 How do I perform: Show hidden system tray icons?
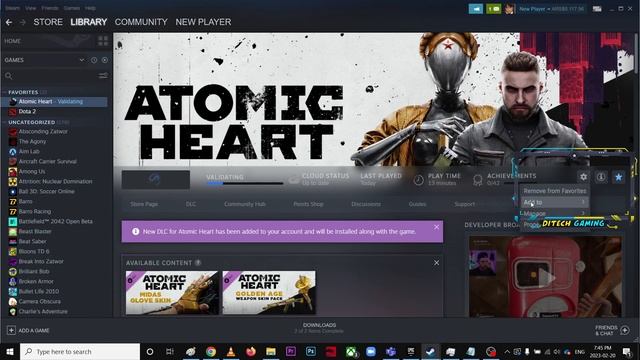point(507,351)
